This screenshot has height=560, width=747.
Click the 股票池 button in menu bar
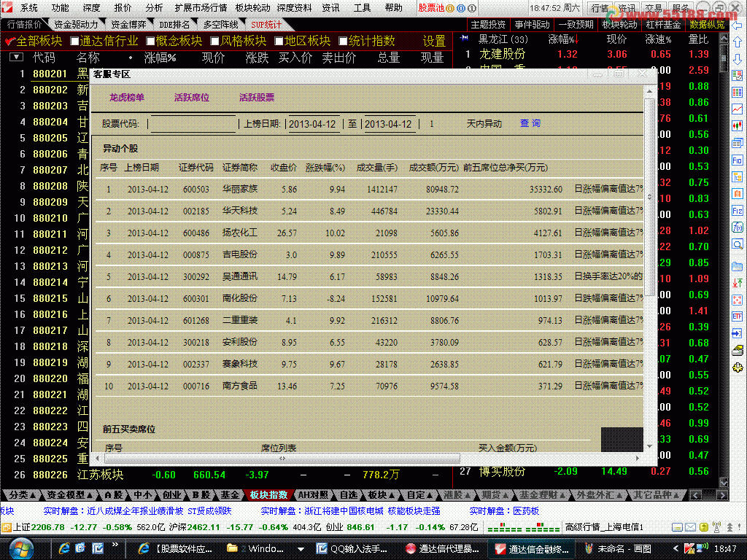coord(431,7)
